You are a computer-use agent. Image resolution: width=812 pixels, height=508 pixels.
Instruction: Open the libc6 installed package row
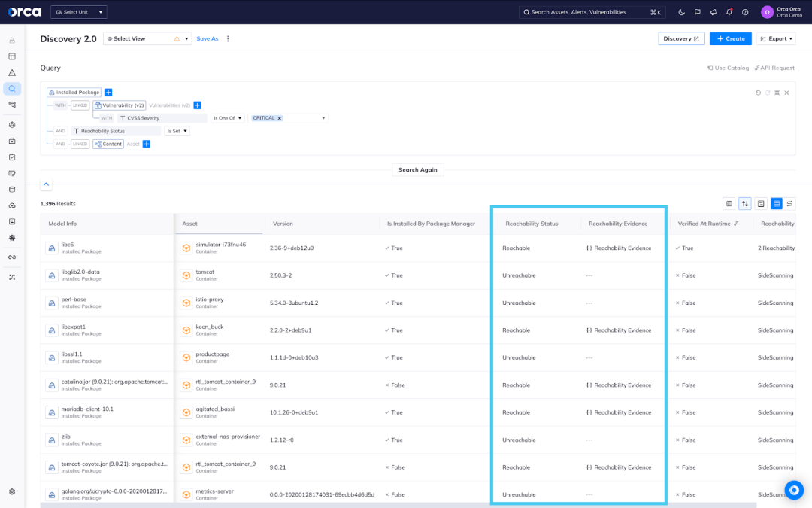click(x=108, y=248)
